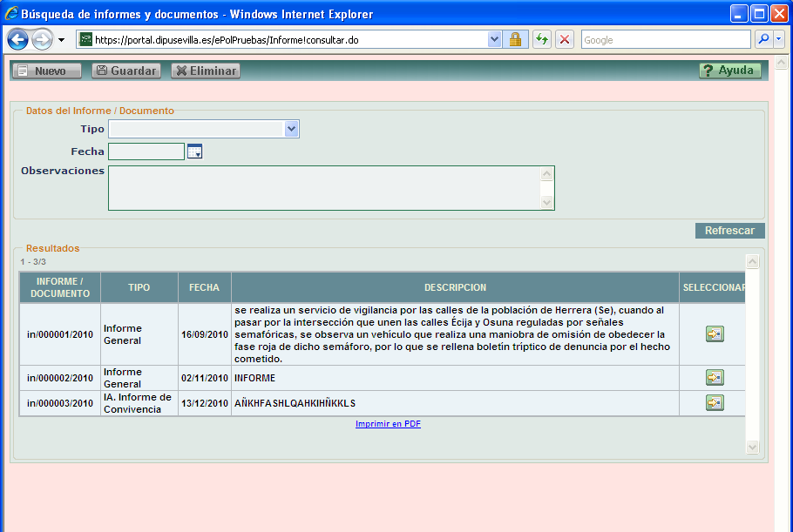Click into the Observaciones text area
793x532 pixels.
coord(323,187)
